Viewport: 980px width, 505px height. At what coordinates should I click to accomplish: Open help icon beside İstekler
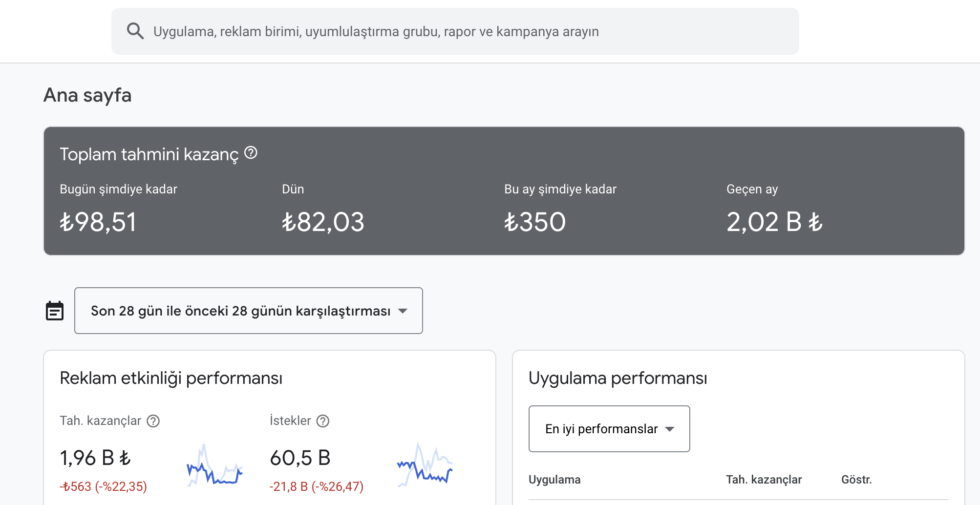[323, 421]
